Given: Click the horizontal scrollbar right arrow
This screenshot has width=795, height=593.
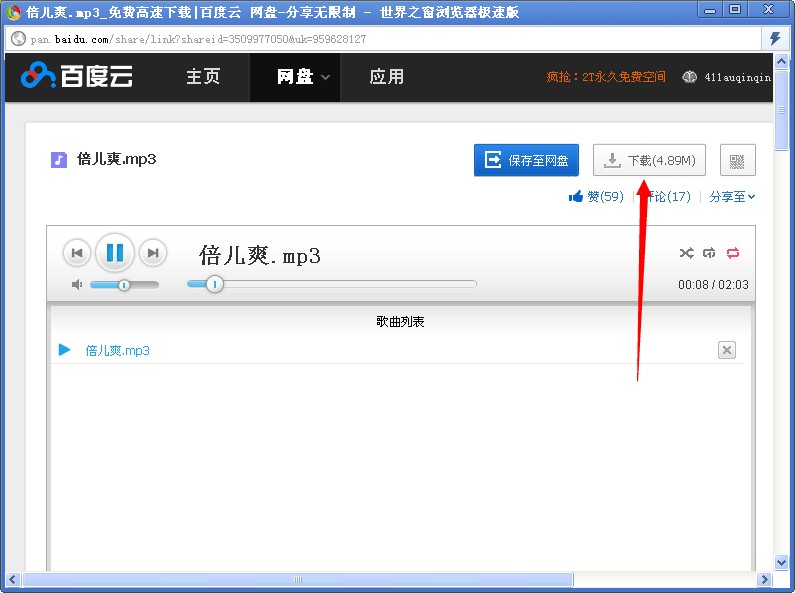Looking at the screenshot, I should pos(764,579).
